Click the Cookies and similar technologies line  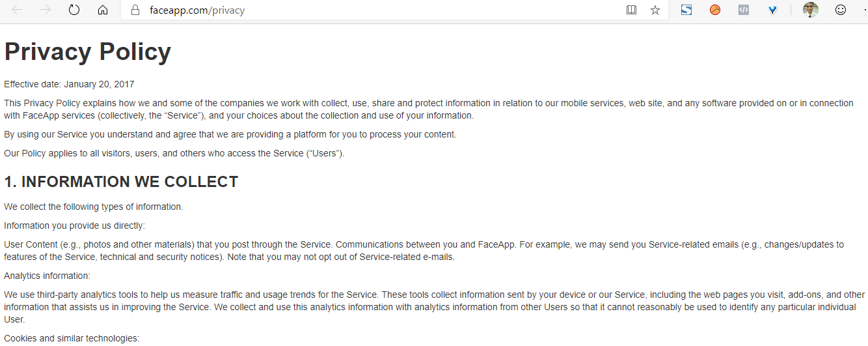[72, 339]
